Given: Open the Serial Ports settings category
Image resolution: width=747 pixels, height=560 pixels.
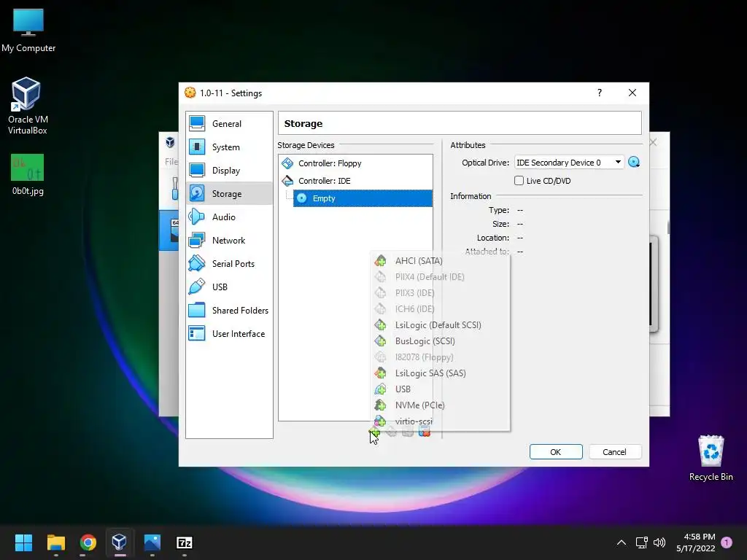Looking at the screenshot, I should pos(229,264).
